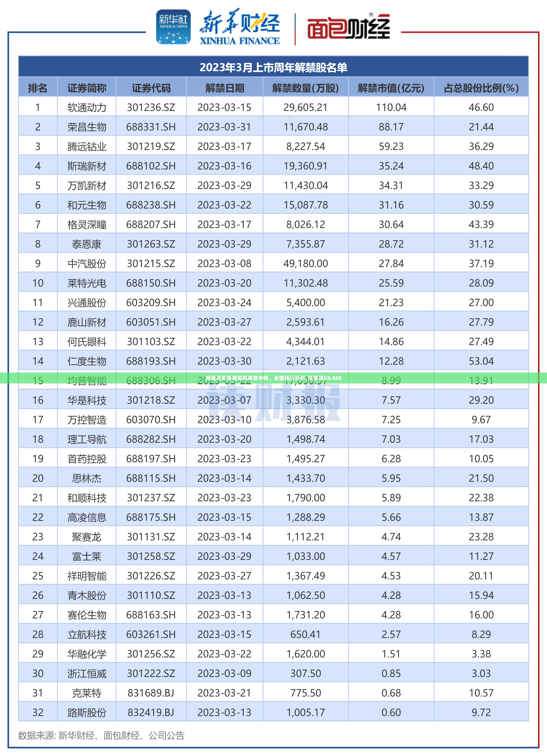Select the stock name 斯瑞新材
The height and width of the screenshot is (756, 547).
pos(87,166)
